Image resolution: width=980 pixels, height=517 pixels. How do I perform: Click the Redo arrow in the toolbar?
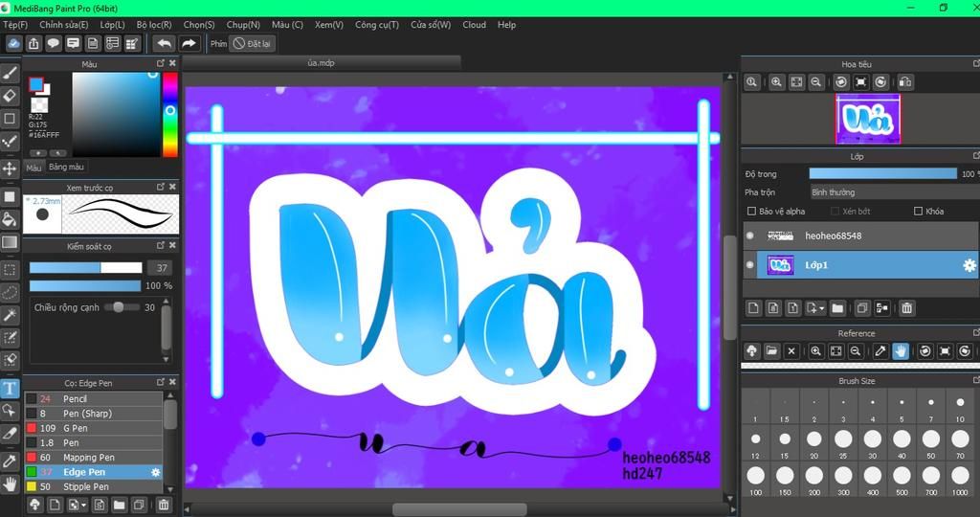click(189, 44)
